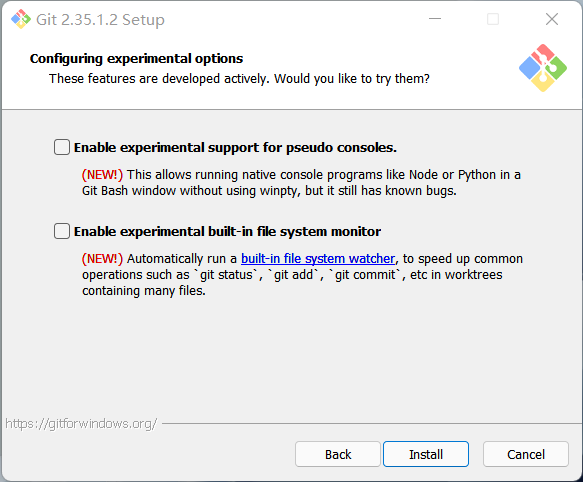The image size is (583, 482).
Task: Start installation with the Install button
Action: (x=426, y=454)
